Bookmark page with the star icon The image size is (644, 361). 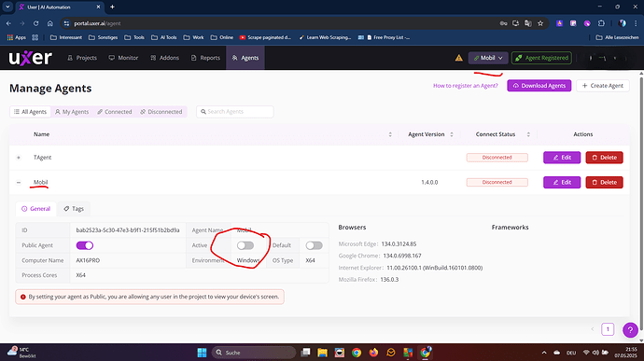click(x=540, y=23)
